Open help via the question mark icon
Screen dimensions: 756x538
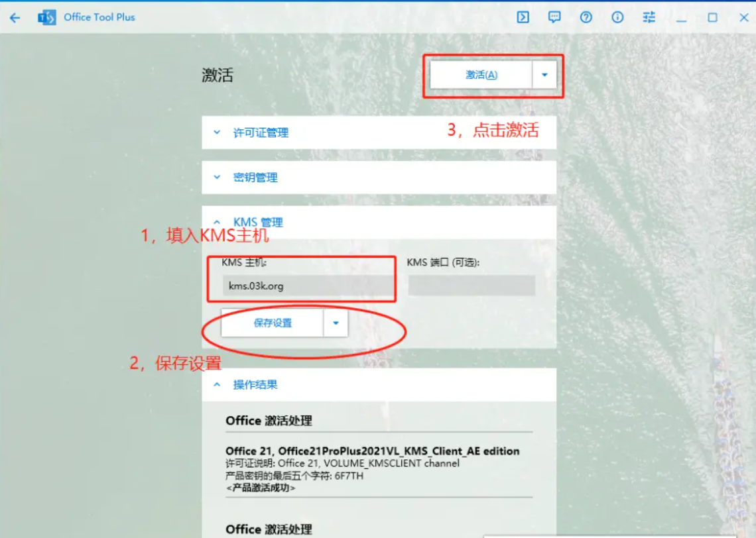pyautogui.click(x=586, y=18)
